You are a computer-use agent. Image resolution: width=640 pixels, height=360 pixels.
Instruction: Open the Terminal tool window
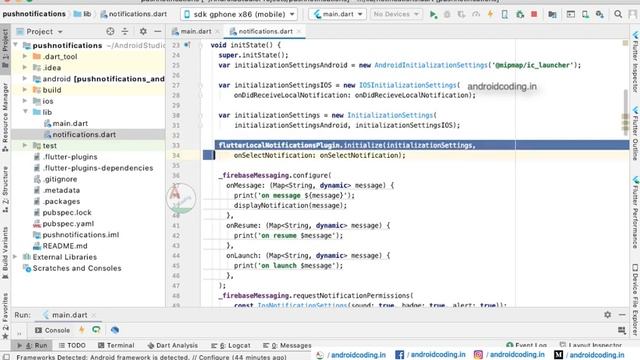(x=116, y=345)
